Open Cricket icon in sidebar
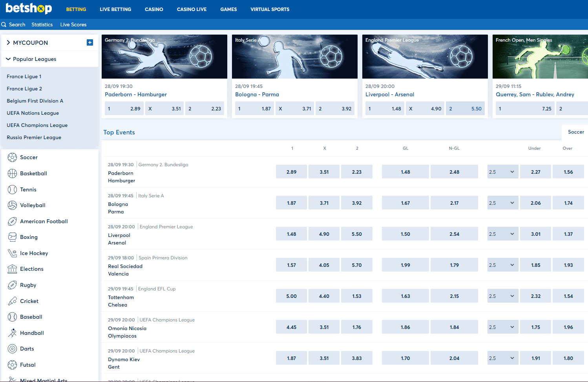The width and height of the screenshot is (588, 382). coord(12,301)
